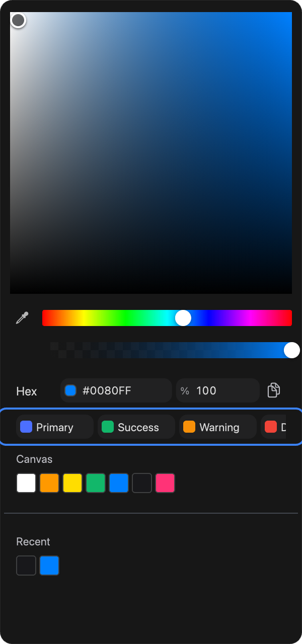Click inside the color gradient area

click(151, 153)
